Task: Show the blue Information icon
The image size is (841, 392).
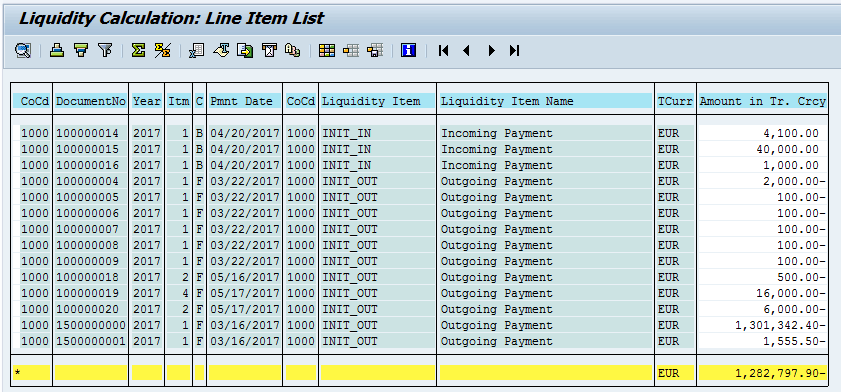Action: (409, 51)
